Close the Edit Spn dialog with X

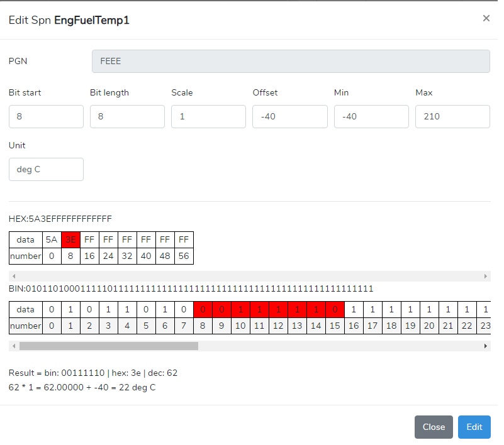pos(486,19)
